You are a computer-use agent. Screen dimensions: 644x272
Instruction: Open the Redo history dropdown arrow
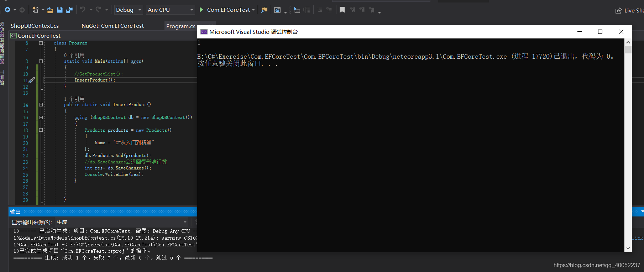106,10
